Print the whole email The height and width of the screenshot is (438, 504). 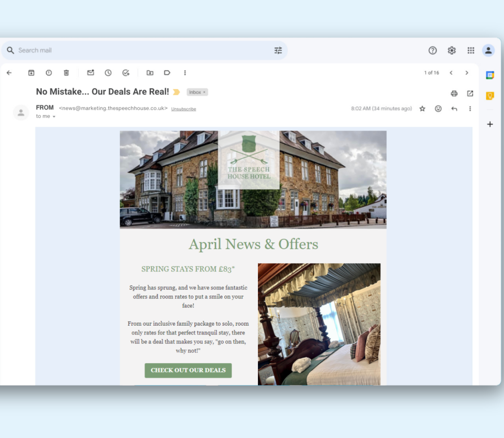[x=454, y=94]
